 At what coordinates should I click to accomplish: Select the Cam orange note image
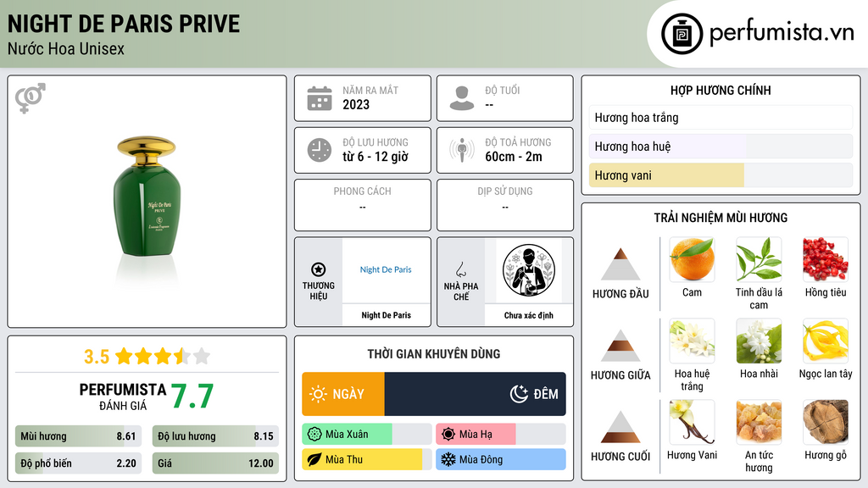pyautogui.click(x=692, y=259)
